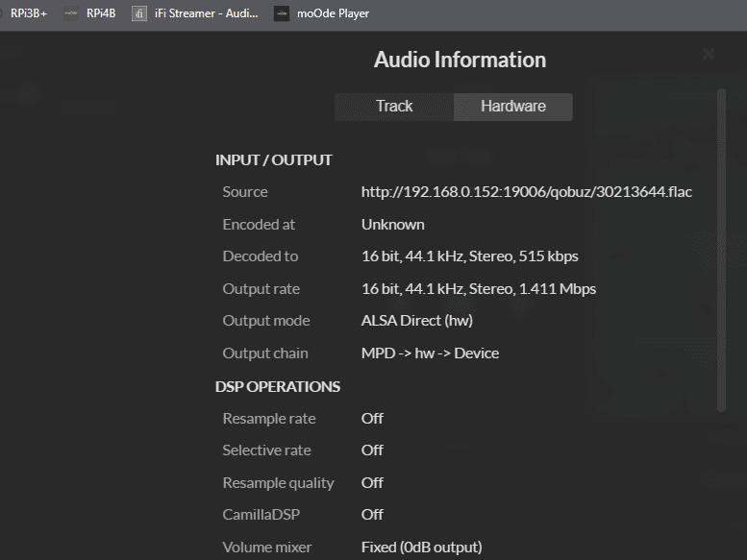Click the INPUT / OUTPUT section heading

[274, 160]
